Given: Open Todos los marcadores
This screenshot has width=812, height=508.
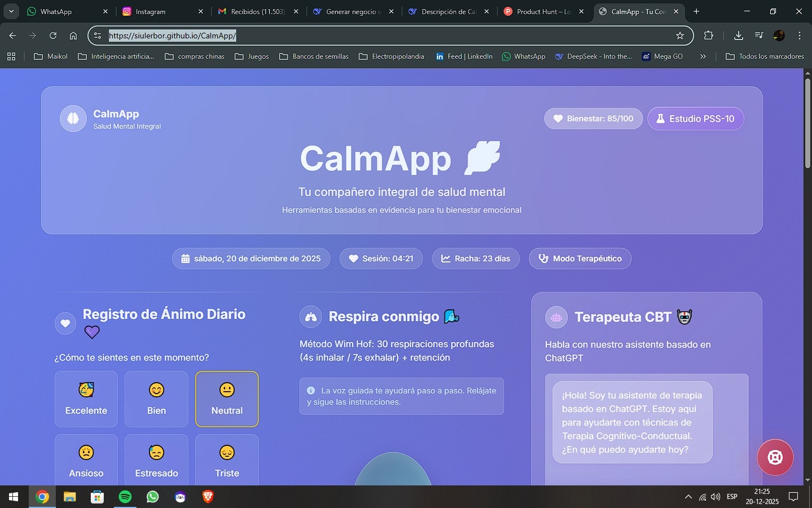Looking at the screenshot, I should [770, 56].
